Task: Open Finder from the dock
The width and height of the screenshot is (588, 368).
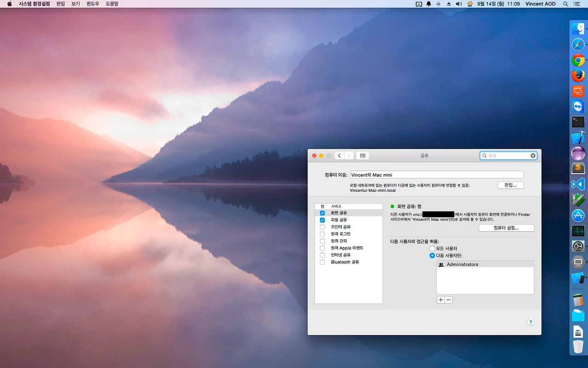Action: coord(577,29)
